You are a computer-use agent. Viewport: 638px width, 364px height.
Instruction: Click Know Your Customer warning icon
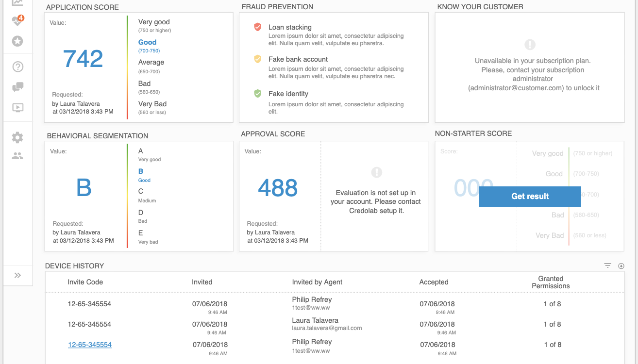[x=530, y=45]
